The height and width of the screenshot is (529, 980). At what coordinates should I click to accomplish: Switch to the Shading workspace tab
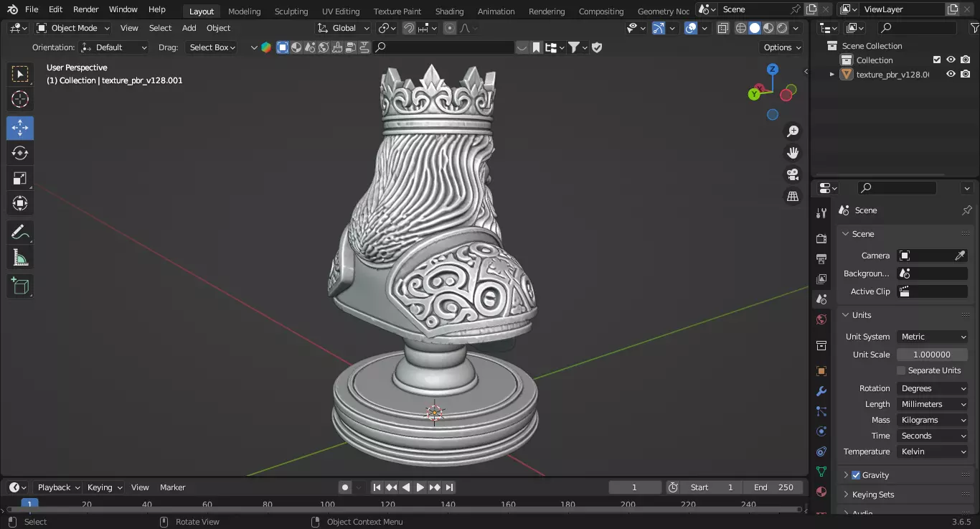click(x=449, y=11)
